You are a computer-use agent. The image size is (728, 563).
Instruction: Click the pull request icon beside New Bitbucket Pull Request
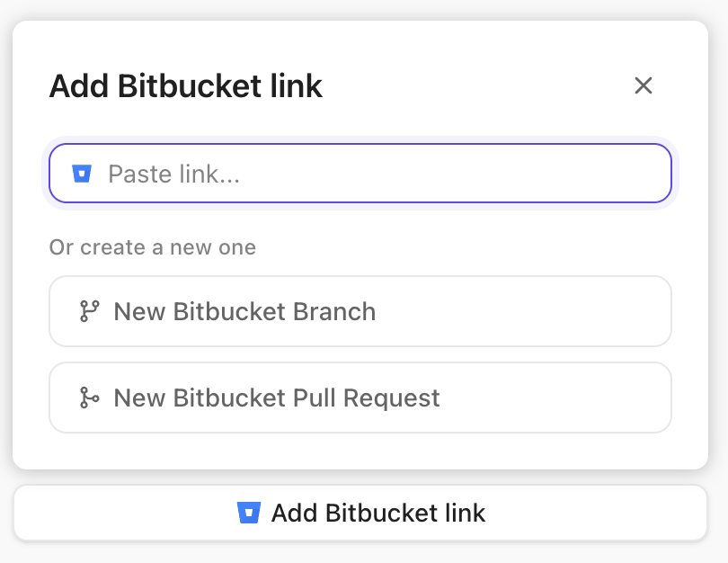tap(88, 398)
